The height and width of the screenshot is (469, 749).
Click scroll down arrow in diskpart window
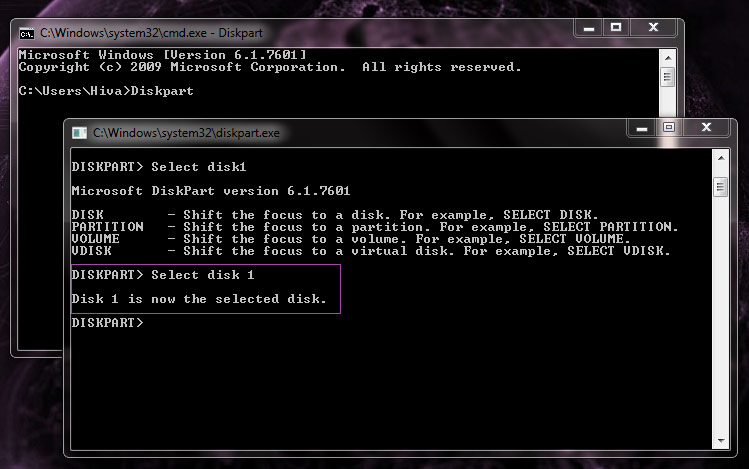click(x=719, y=443)
